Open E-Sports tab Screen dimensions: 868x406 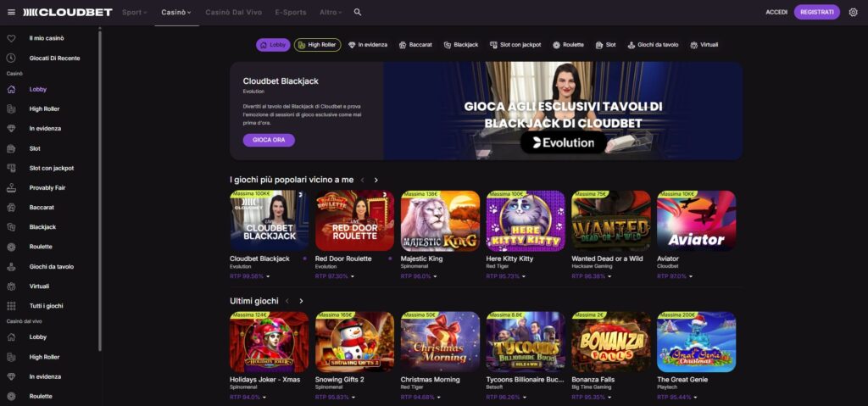coord(291,12)
